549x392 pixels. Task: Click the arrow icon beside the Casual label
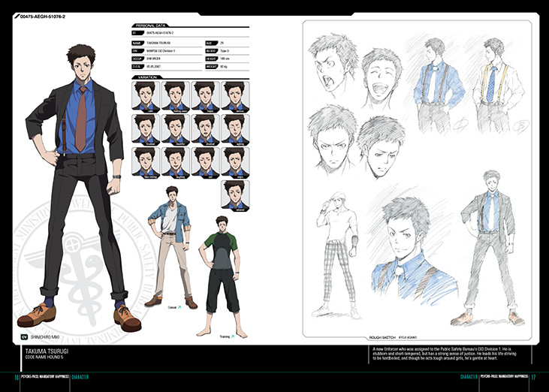pos(179,308)
